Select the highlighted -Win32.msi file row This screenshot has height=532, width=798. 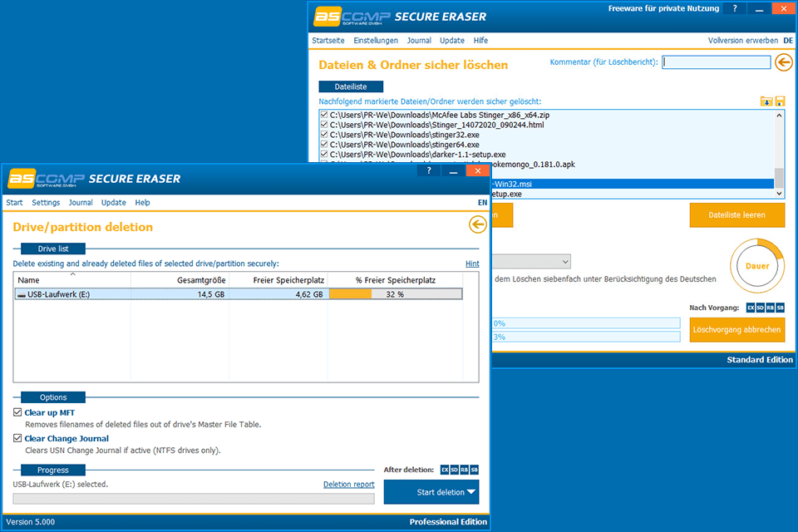(633, 184)
